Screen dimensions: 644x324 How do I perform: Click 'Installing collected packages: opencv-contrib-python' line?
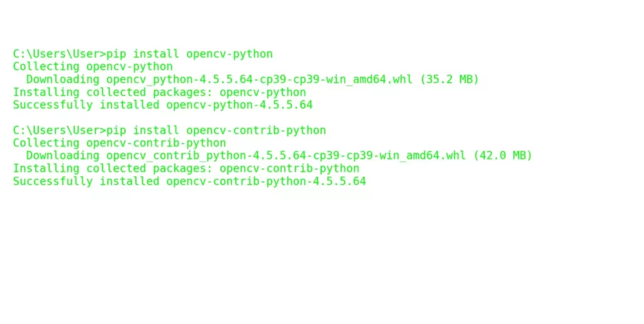pos(186,169)
